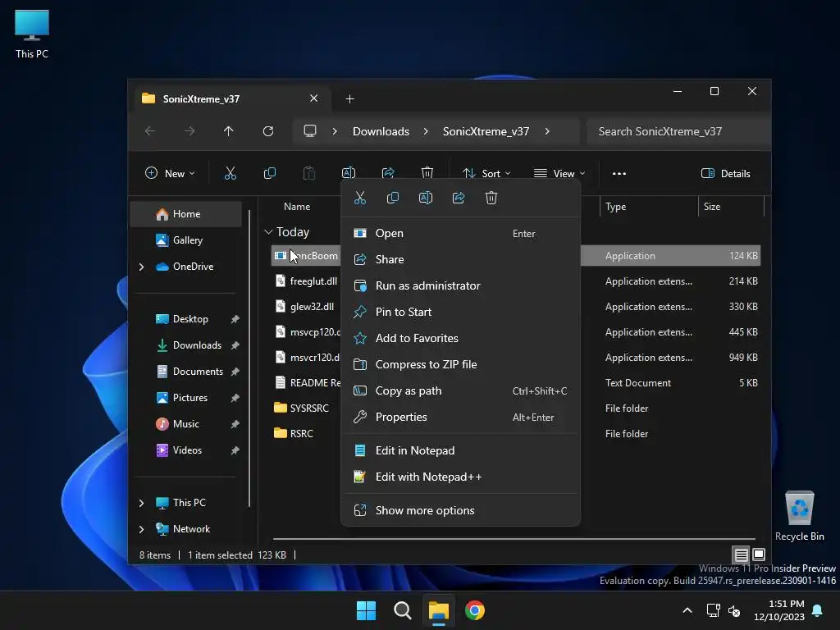This screenshot has width=840, height=630.
Task: Open the New dropdown
Action: (x=170, y=174)
